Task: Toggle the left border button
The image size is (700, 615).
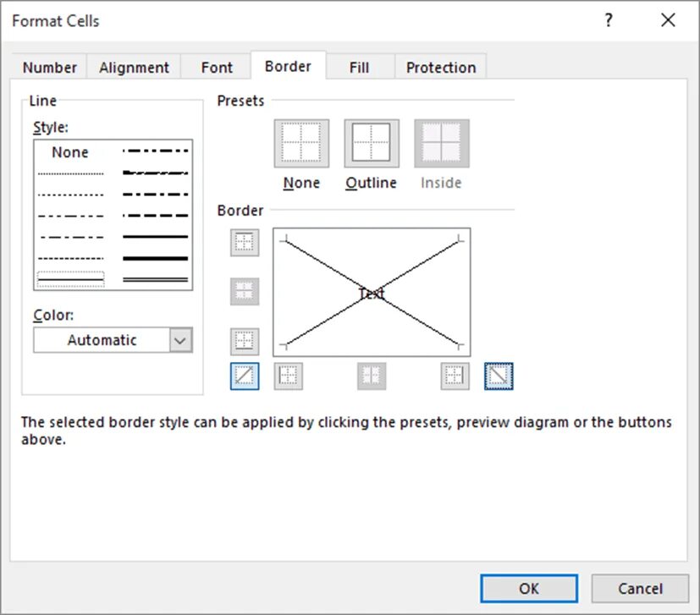Action: [288, 376]
